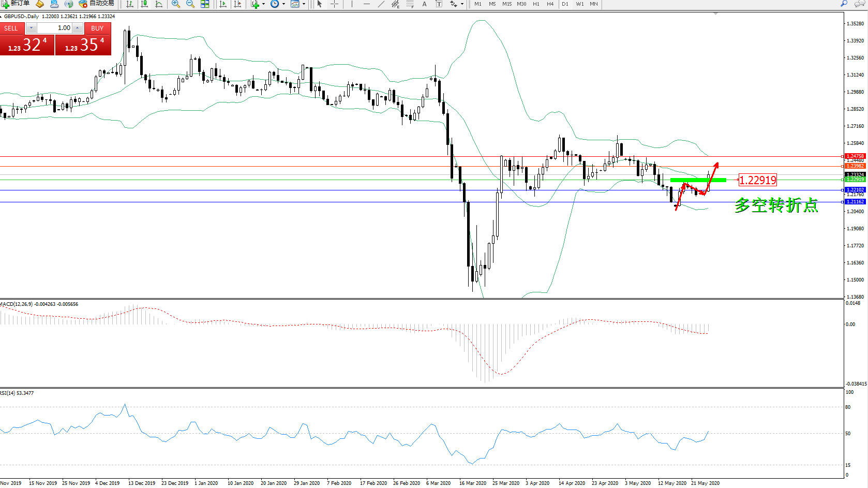Image resolution: width=868 pixels, height=488 pixels.
Task: Zoom out of the chart
Action: (190, 4)
